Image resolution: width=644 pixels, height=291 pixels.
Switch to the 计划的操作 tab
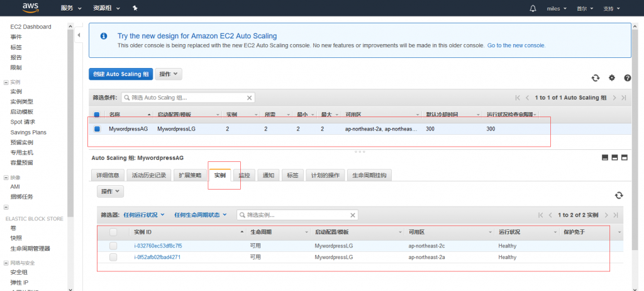tap(325, 175)
